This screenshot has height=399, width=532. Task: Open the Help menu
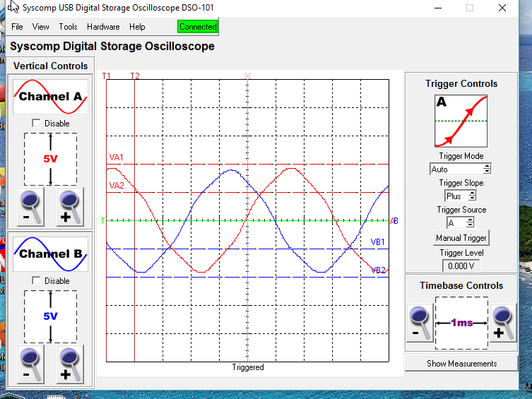tap(137, 27)
